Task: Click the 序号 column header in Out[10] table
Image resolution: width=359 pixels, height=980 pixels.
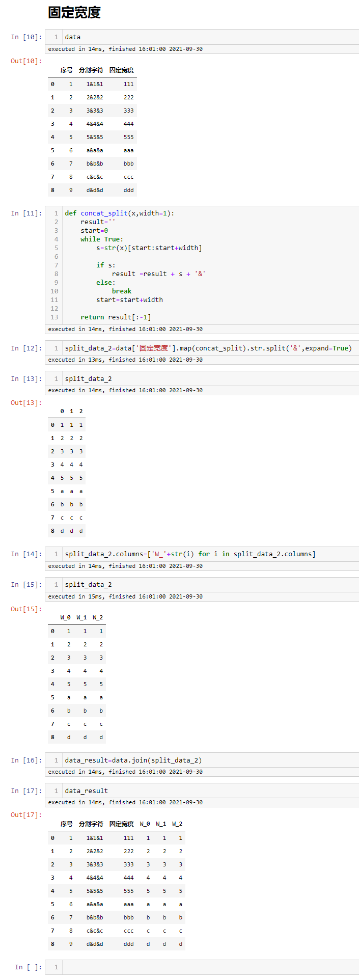Action: (x=67, y=70)
